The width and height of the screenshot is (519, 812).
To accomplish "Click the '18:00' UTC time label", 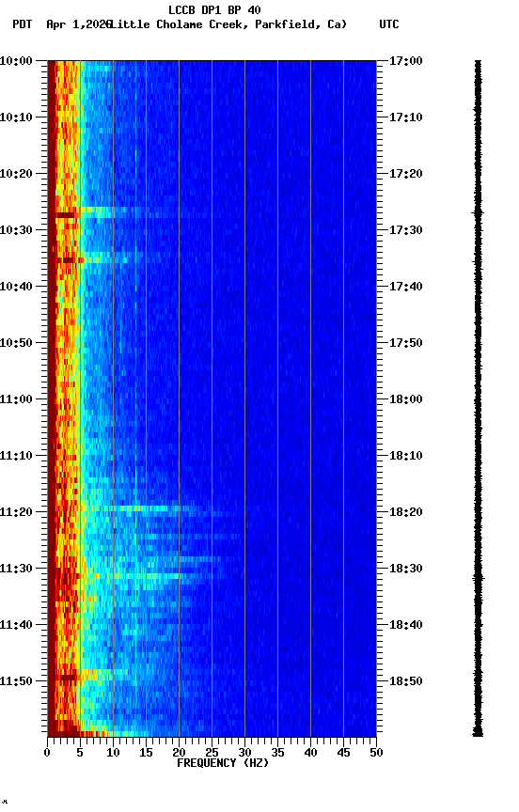I will pyautogui.click(x=405, y=399).
